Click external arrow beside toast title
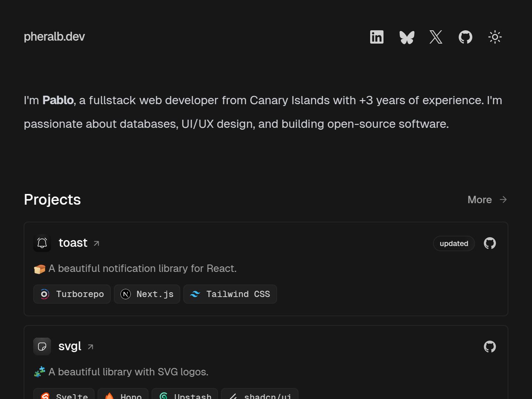 pyautogui.click(x=96, y=243)
